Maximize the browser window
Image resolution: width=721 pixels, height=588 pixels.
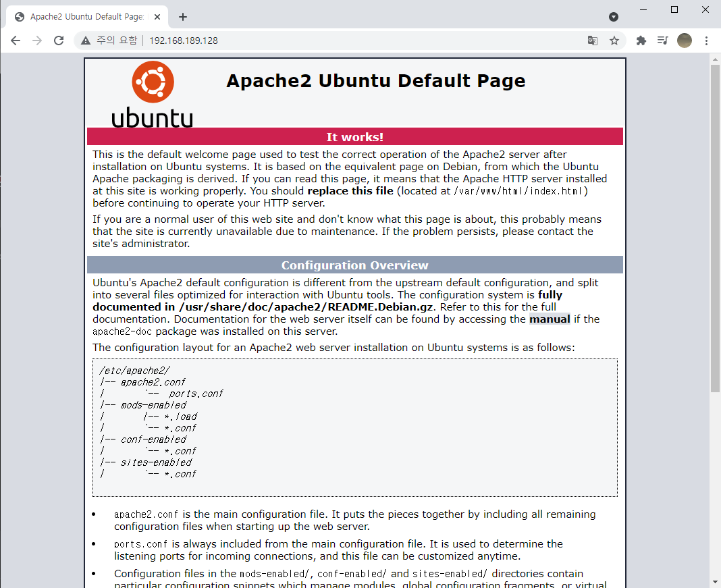pyautogui.click(x=674, y=9)
